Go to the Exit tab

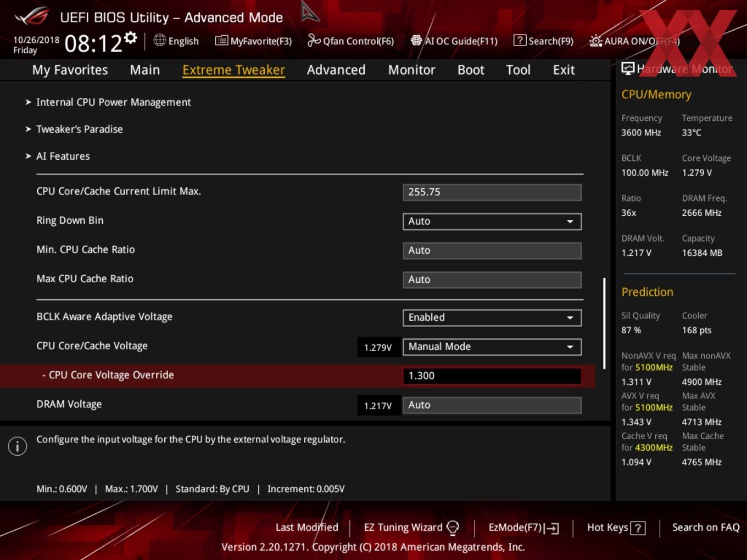pos(564,70)
